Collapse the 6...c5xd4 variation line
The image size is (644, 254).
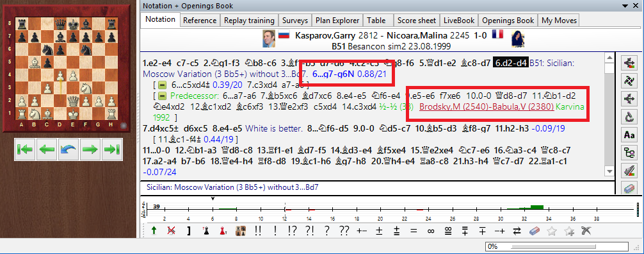tap(162, 85)
